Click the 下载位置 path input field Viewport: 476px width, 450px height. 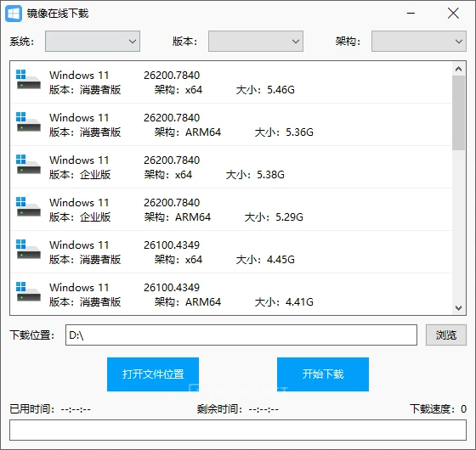pos(241,335)
